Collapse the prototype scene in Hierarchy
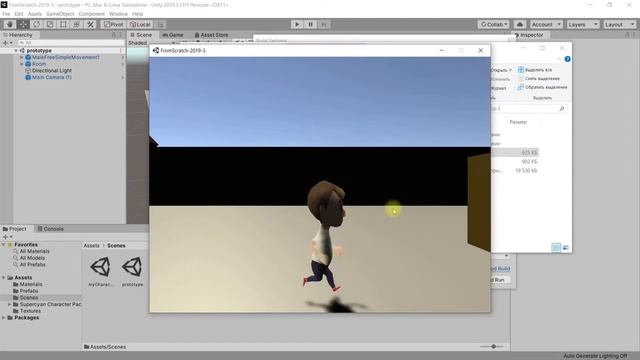 pos(16,51)
